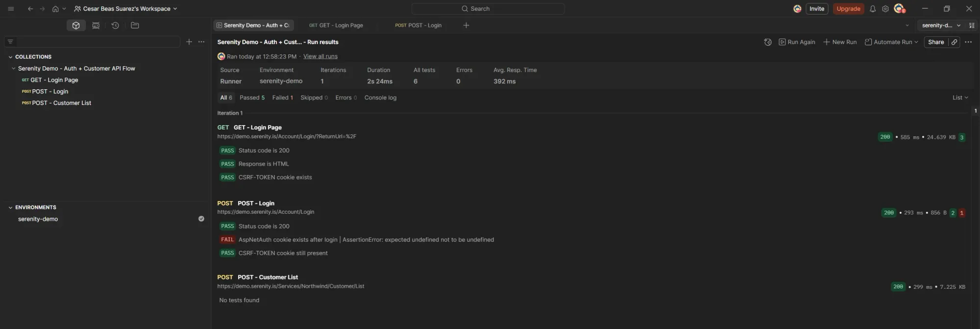980x329 pixels.
Task: Open the user profile avatar
Action: click(x=899, y=8)
